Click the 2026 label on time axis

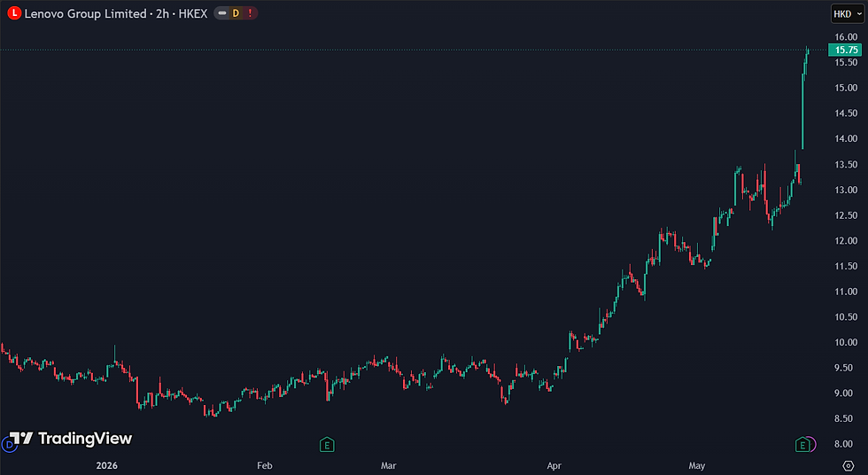click(x=107, y=465)
